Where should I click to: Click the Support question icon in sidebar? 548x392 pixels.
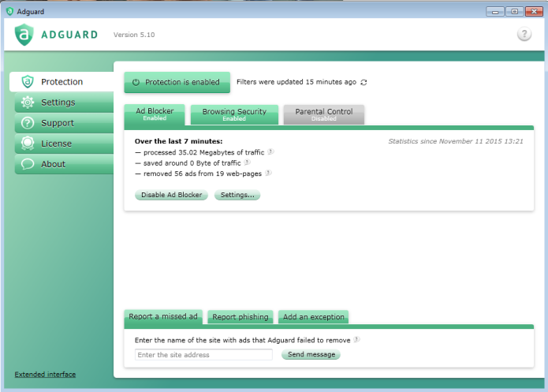coord(28,123)
